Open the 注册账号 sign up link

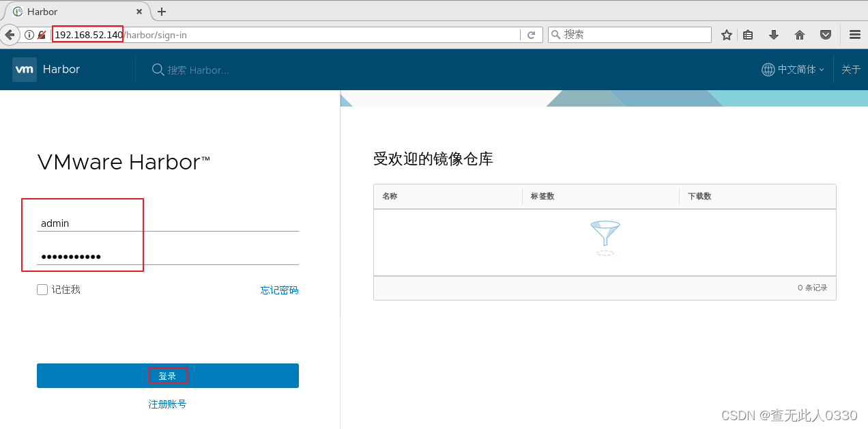pyautogui.click(x=168, y=404)
